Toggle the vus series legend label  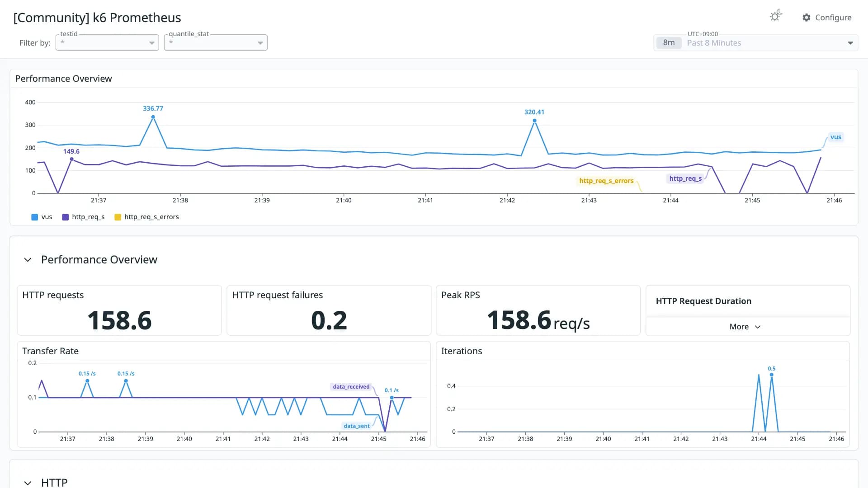click(47, 217)
